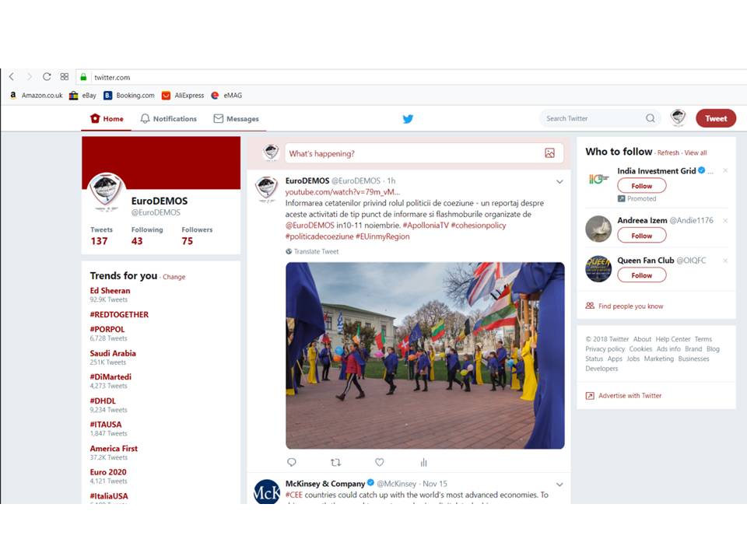Dismiss Queen Fan Club suggestion
The height and width of the screenshot is (560, 747).
(725, 261)
